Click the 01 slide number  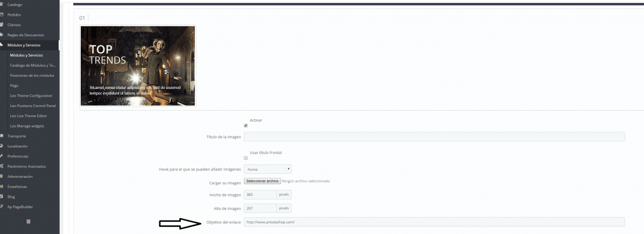[82, 18]
